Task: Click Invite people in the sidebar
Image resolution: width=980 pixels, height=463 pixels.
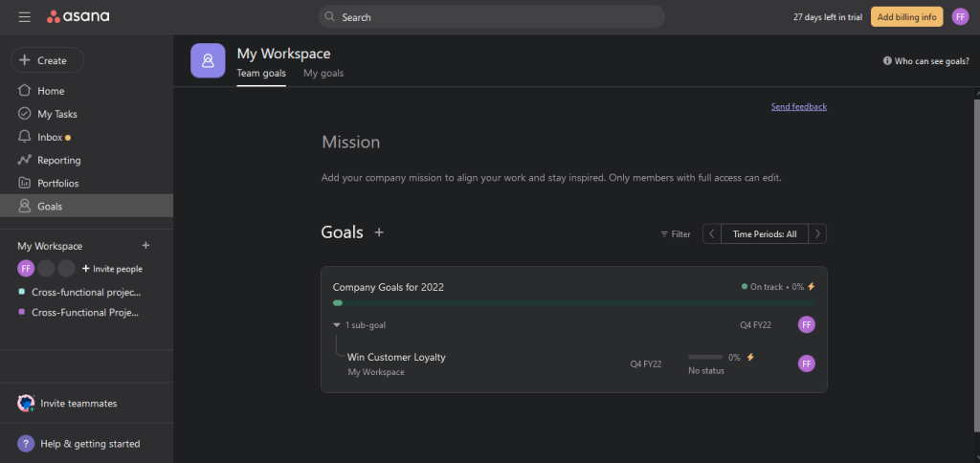Action: (113, 269)
